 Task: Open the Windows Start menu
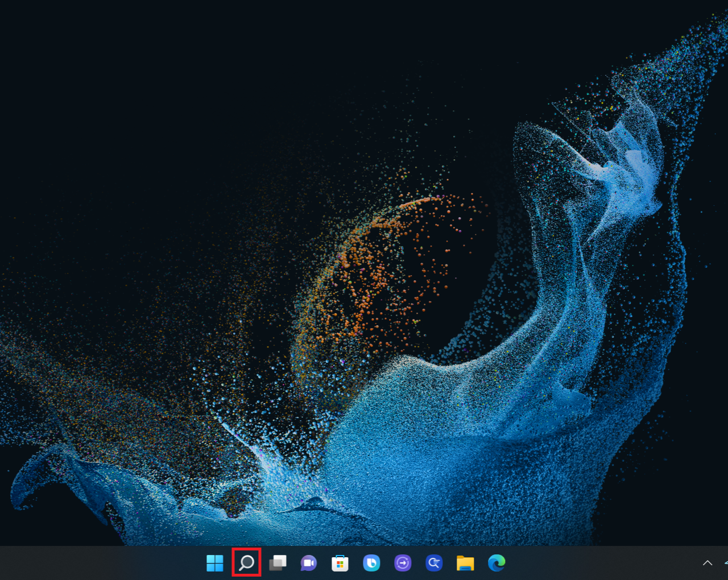[x=215, y=563]
